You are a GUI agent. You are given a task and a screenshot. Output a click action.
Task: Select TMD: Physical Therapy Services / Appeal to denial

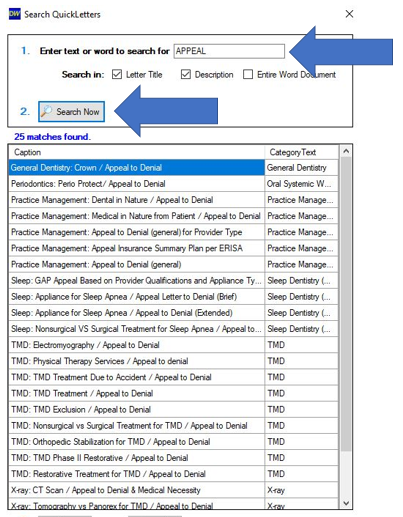pos(137,361)
